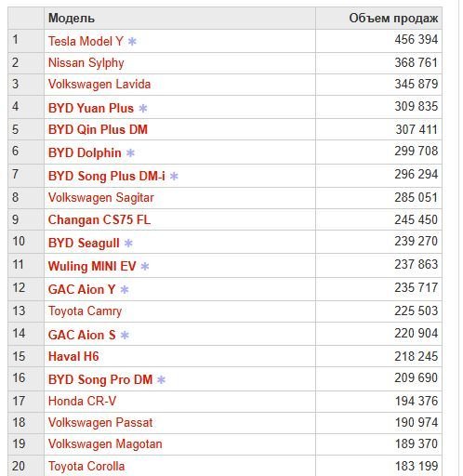Follow the BYD Qin Plus DM link

click(x=98, y=129)
